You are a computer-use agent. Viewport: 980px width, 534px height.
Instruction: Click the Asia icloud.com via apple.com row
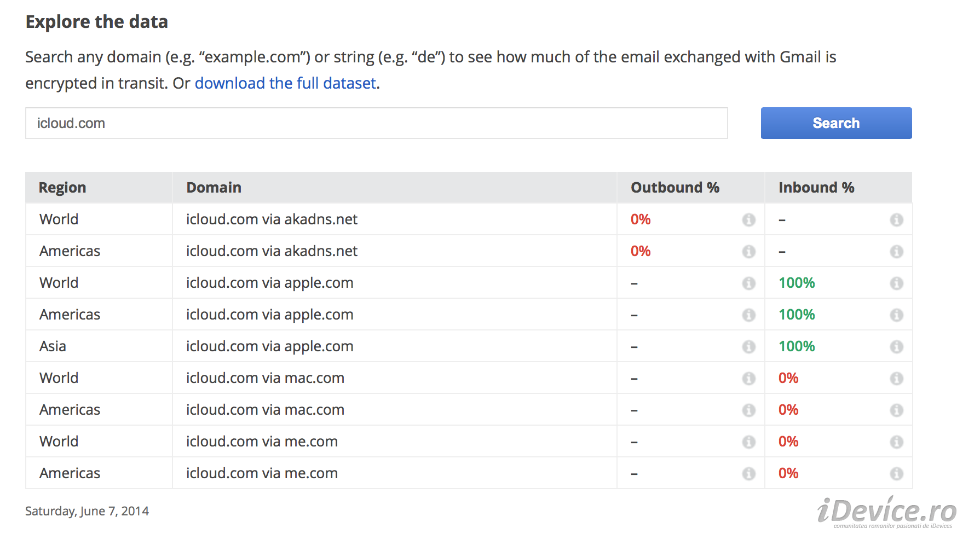tap(269, 346)
